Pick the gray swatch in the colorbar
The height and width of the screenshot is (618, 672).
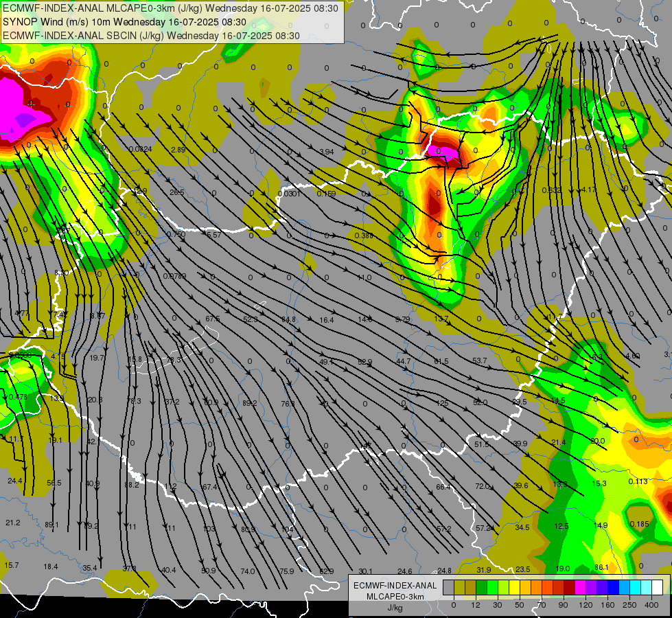448,588
